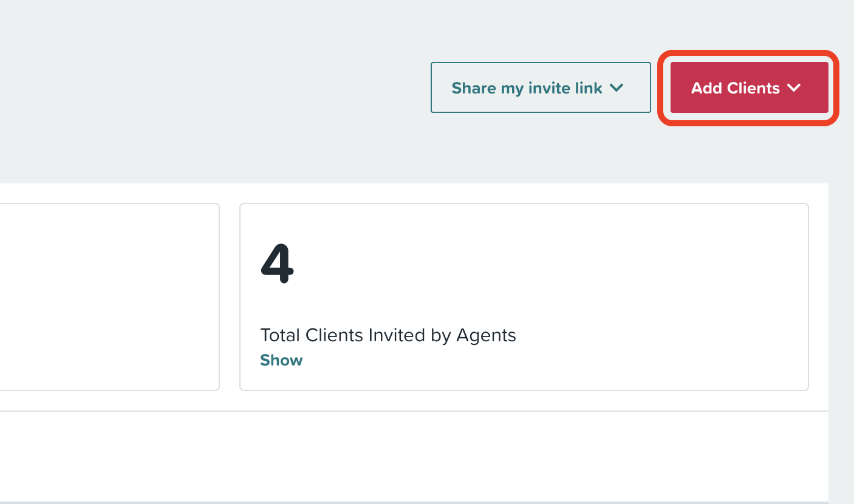This screenshot has width=854, height=504.
Task: Click the empty white panel below the divider
Action: (414, 456)
